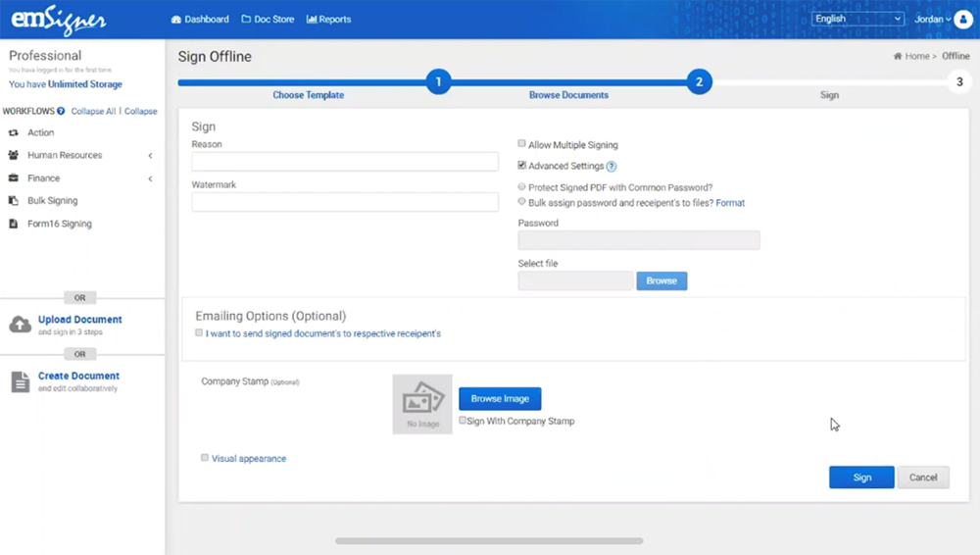Click the Jordan user avatar icon
This screenshot has height=555, width=980.
pyautogui.click(x=962, y=20)
